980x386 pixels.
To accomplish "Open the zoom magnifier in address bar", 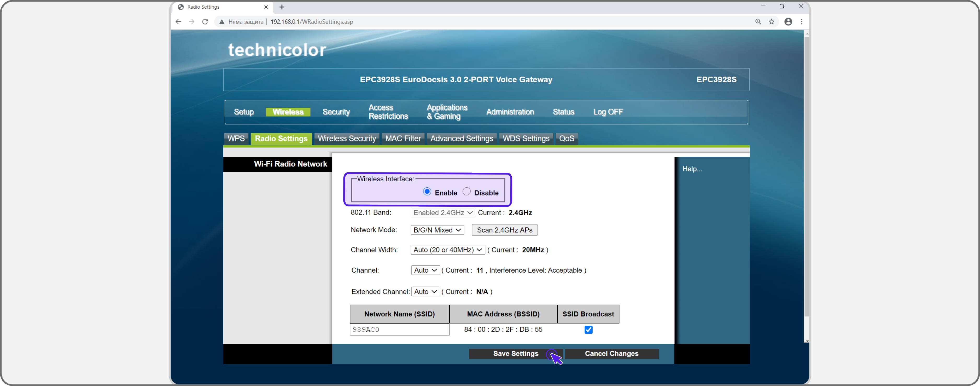I will tap(758, 22).
